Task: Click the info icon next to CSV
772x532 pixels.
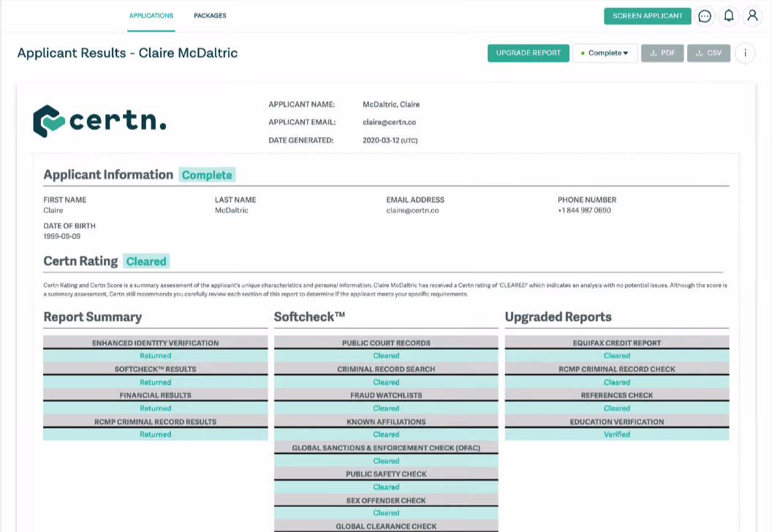Action: [745, 53]
